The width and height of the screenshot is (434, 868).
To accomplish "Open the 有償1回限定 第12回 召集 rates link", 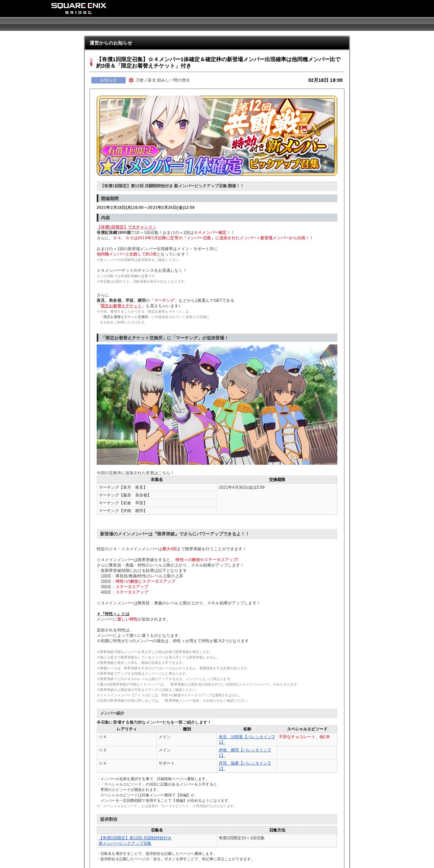I will tap(135, 840).
